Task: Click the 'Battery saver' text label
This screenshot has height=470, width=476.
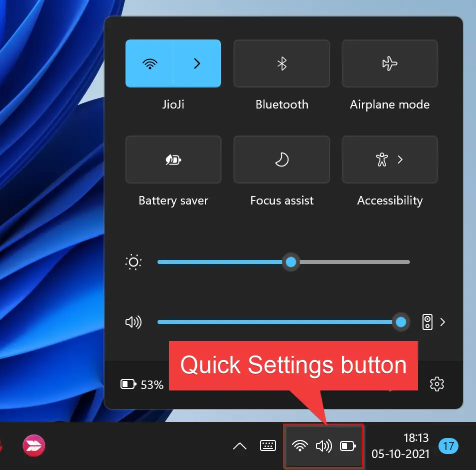Action: [173, 200]
